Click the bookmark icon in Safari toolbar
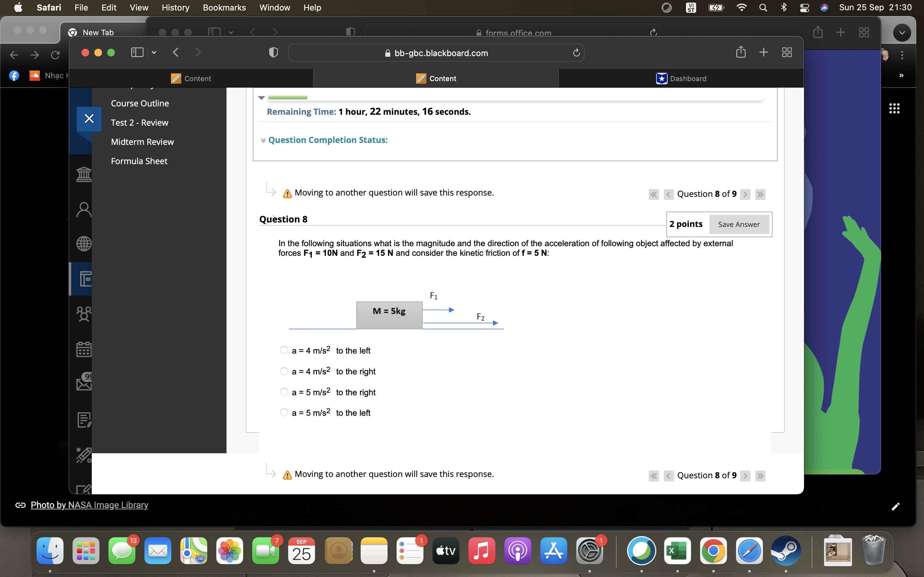Screen dimensions: 924x577 pyautogui.click(x=137, y=53)
